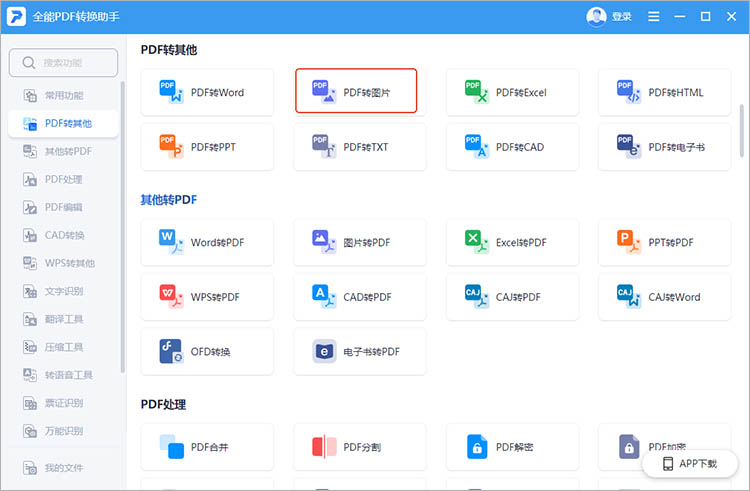Click the APP下载 button
This screenshot has height=491, width=750.
click(690, 463)
